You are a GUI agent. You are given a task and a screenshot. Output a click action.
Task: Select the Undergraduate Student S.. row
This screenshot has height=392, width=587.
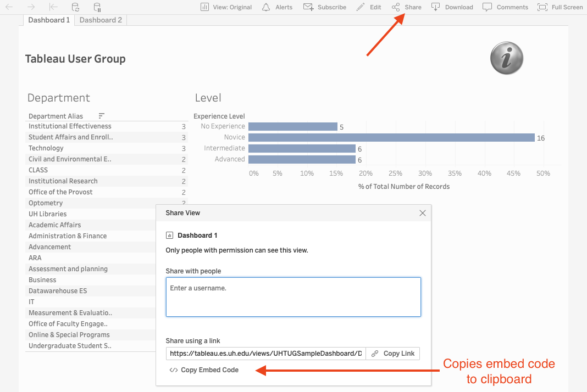(x=91, y=346)
